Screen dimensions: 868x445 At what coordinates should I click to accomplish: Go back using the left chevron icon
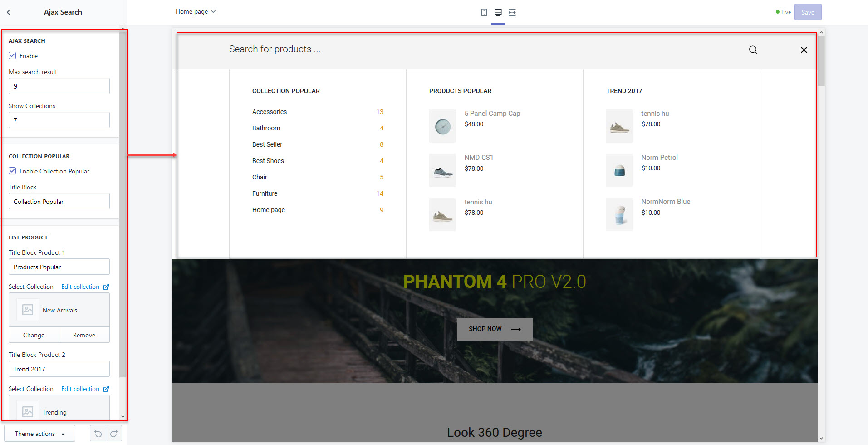[x=9, y=12]
